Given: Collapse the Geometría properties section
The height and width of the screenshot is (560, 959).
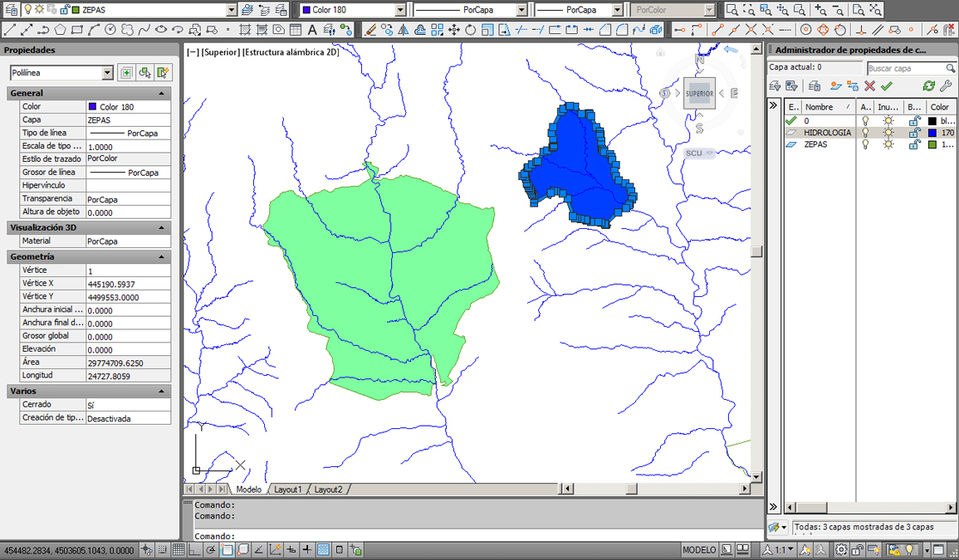Looking at the screenshot, I should (x=163, y=257).
